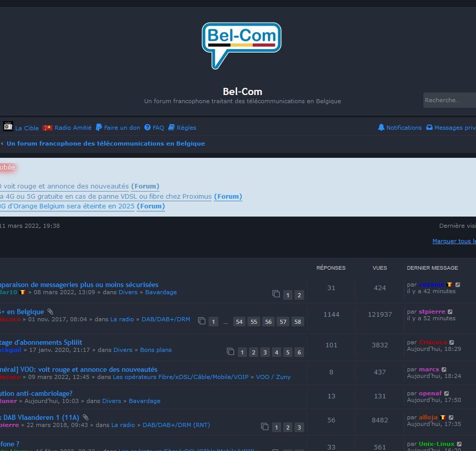Screen dimensions: 476x451
Task: Open Notifications menu
Action: point(404,128)
